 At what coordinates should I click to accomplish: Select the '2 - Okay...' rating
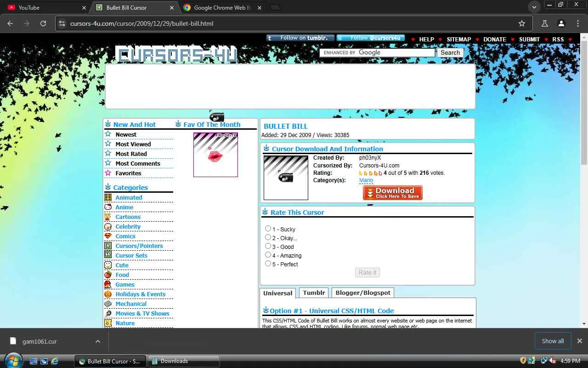268,237
